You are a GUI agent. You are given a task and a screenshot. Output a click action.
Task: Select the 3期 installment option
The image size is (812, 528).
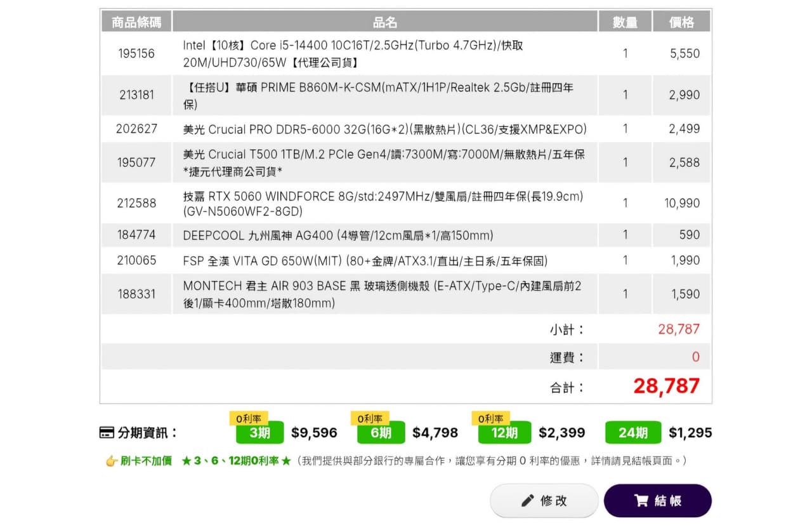pos(259,433)
